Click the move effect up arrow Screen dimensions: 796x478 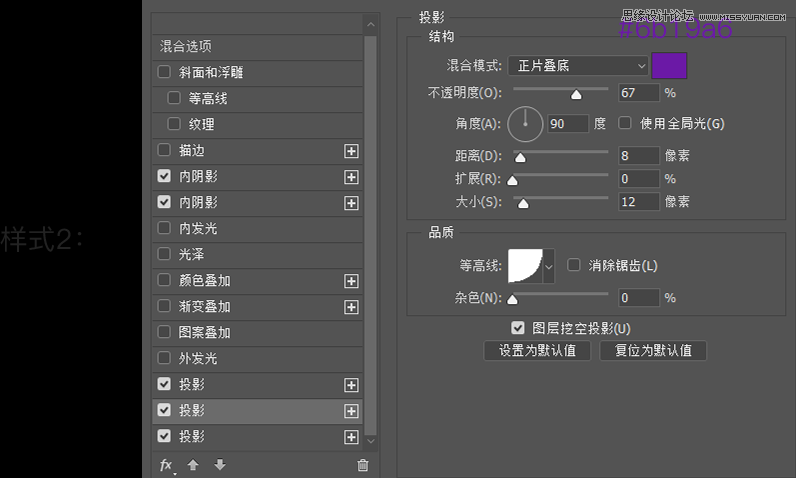(x=194, y=465)
